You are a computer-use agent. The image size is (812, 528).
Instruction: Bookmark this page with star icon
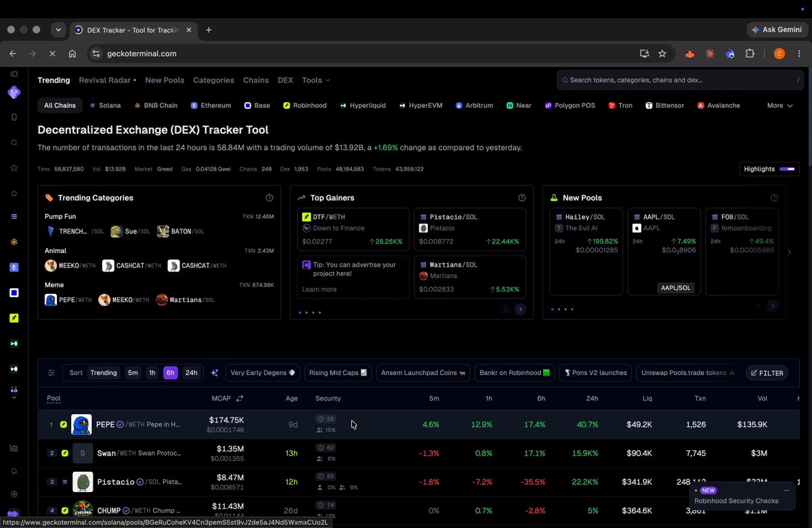[662, 53]
